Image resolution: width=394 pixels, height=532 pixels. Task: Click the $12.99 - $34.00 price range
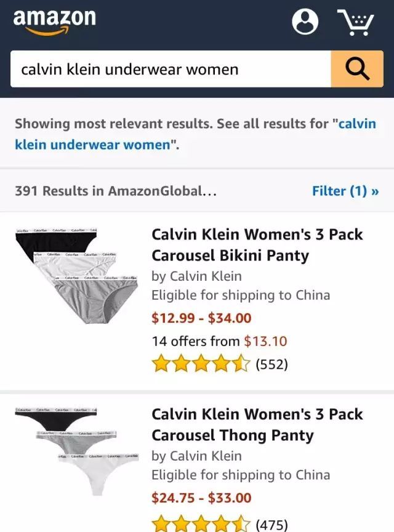201,318
